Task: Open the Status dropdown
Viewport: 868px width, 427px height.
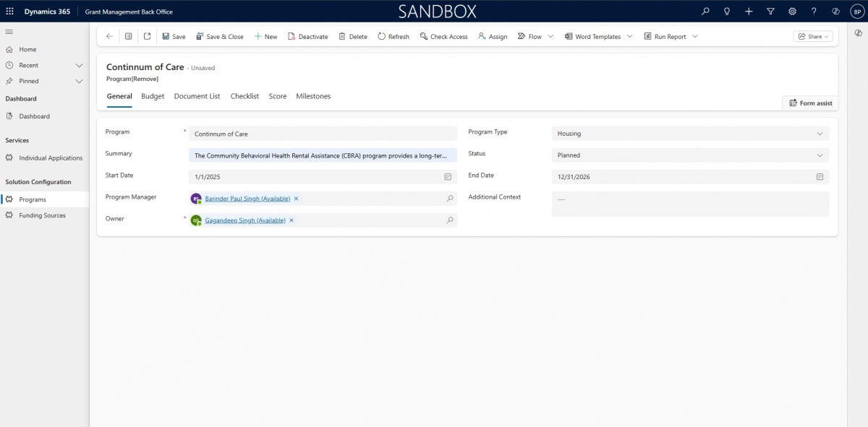Action: (x=820, y=155)
